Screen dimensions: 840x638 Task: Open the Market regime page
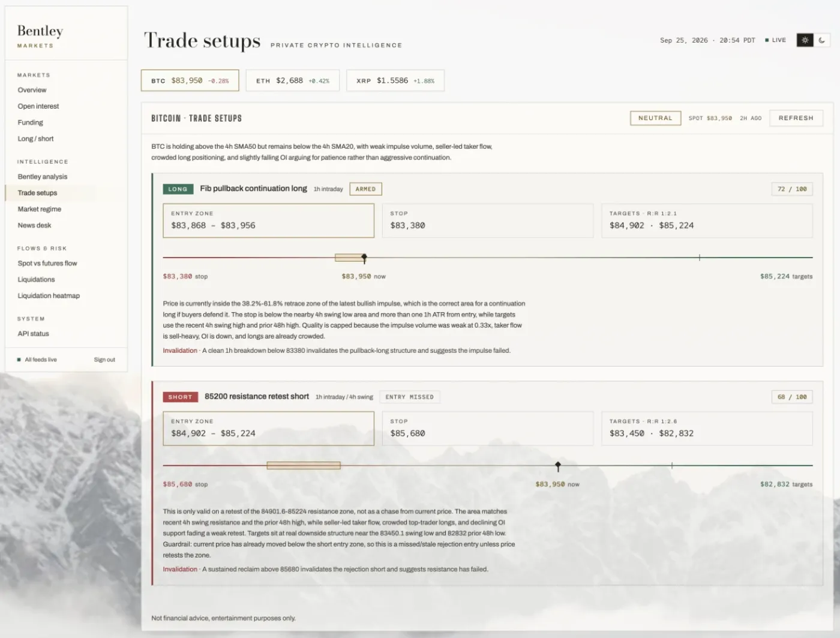click(39, 209)
